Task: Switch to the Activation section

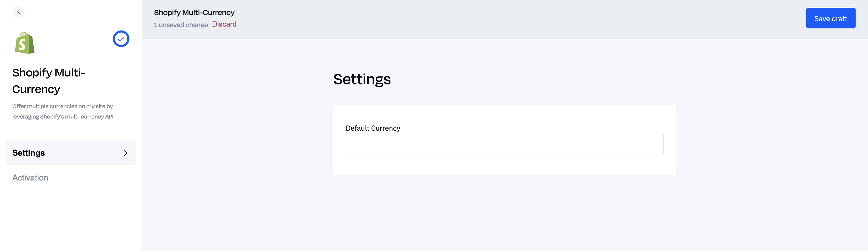Action: [30, 178]
